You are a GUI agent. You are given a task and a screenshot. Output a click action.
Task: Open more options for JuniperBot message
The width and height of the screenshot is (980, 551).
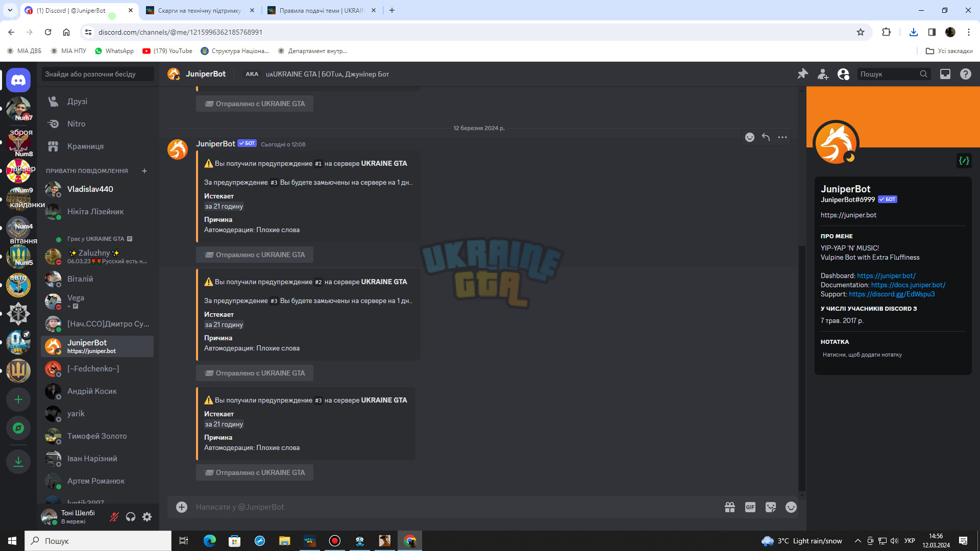(x=782, y=137)
